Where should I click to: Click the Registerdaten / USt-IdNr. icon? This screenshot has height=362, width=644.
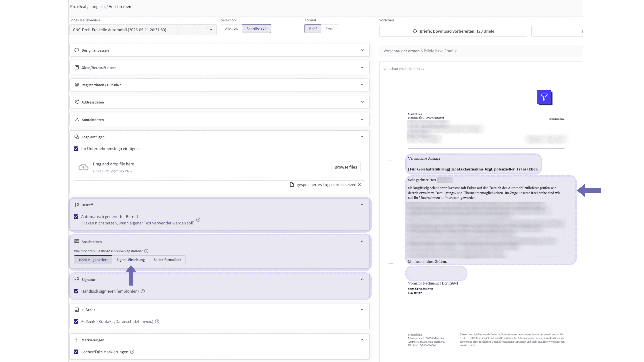(x=77, y=85)
